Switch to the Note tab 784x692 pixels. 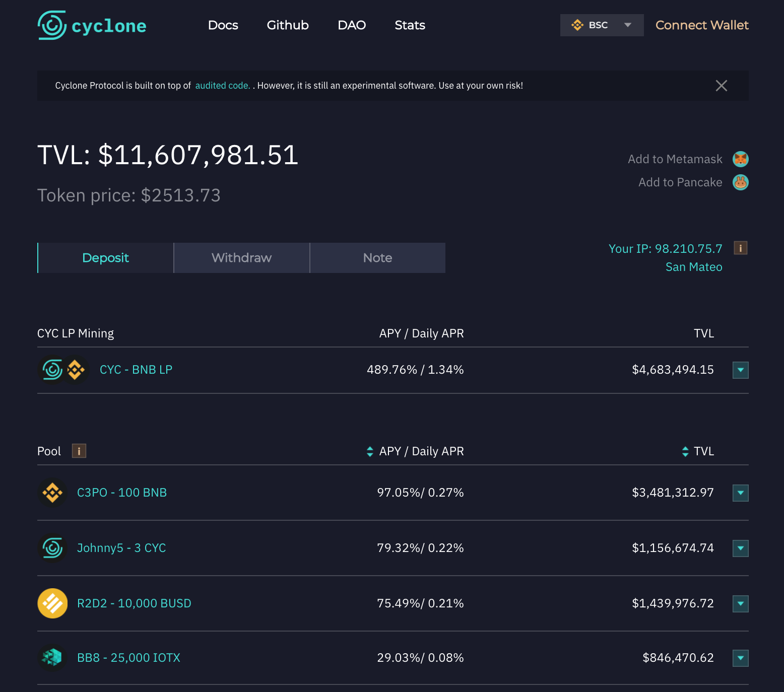[x=378, y=258]
